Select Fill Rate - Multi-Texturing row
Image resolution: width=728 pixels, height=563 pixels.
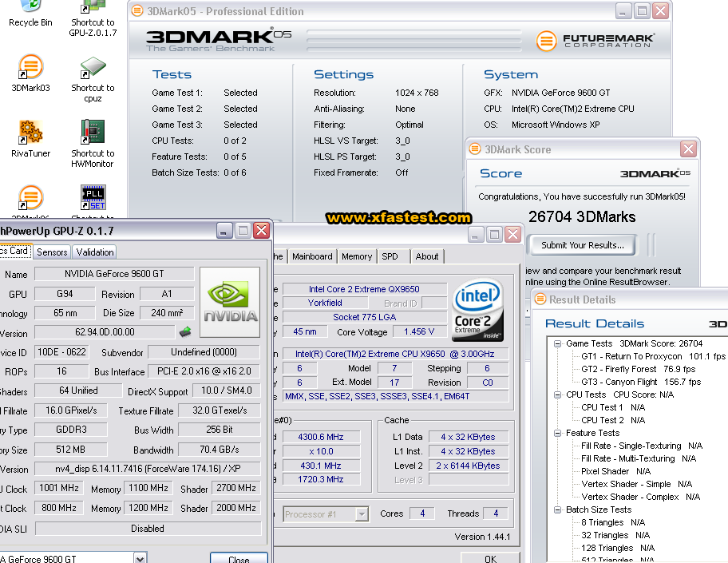click(639, 458)
